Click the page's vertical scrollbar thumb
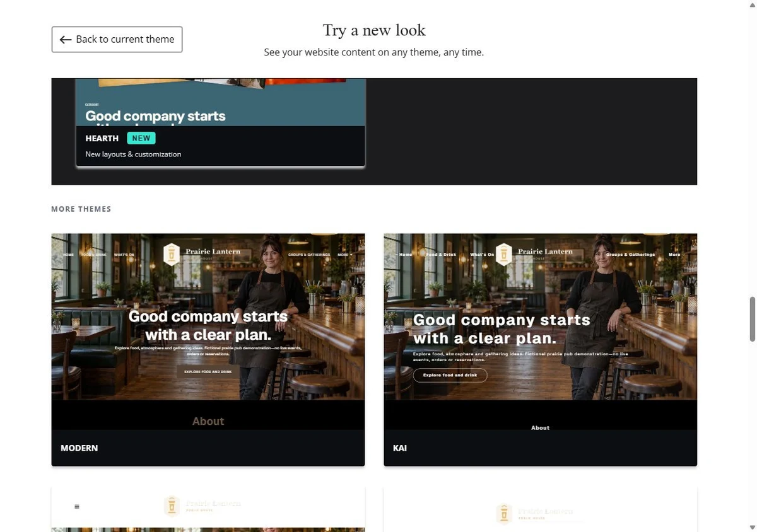This screenshot has width=757, height=532. click(x=751, y=319)
